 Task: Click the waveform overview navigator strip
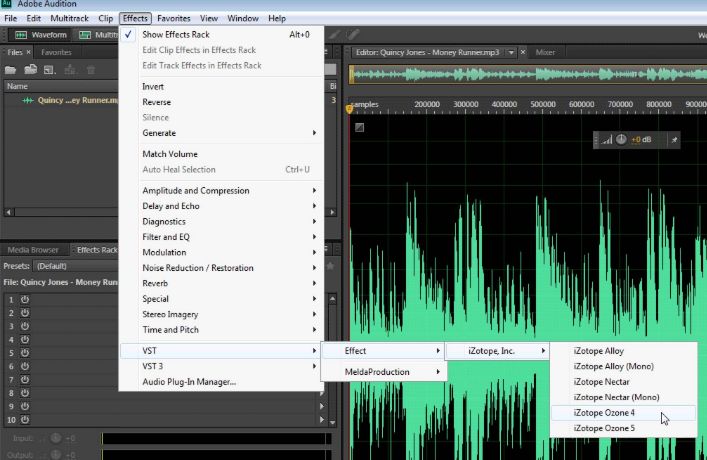(528, 74)
